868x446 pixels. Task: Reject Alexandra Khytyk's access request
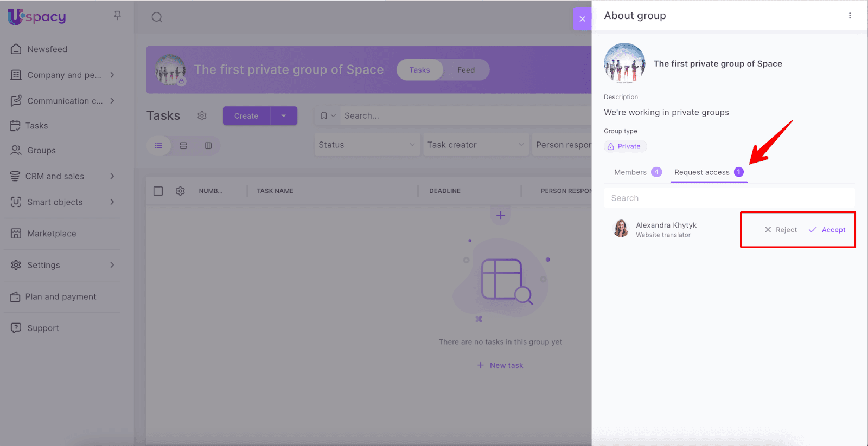coord(781,230)
